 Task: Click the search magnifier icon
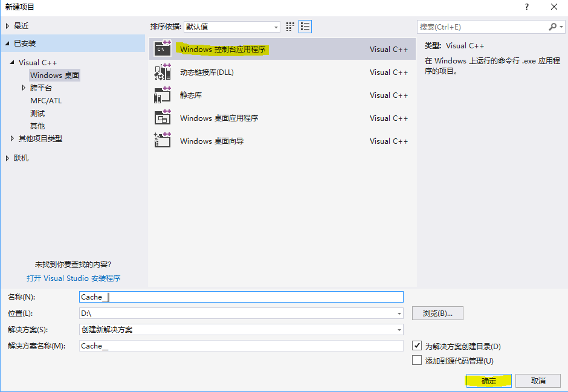point(552,27)
